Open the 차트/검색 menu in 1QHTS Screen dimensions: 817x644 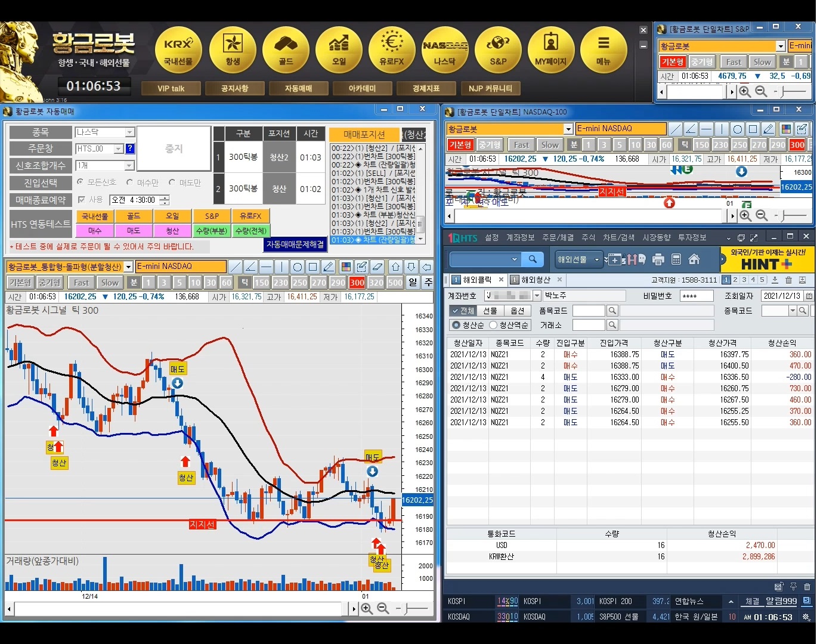click(x=619, y=237)
